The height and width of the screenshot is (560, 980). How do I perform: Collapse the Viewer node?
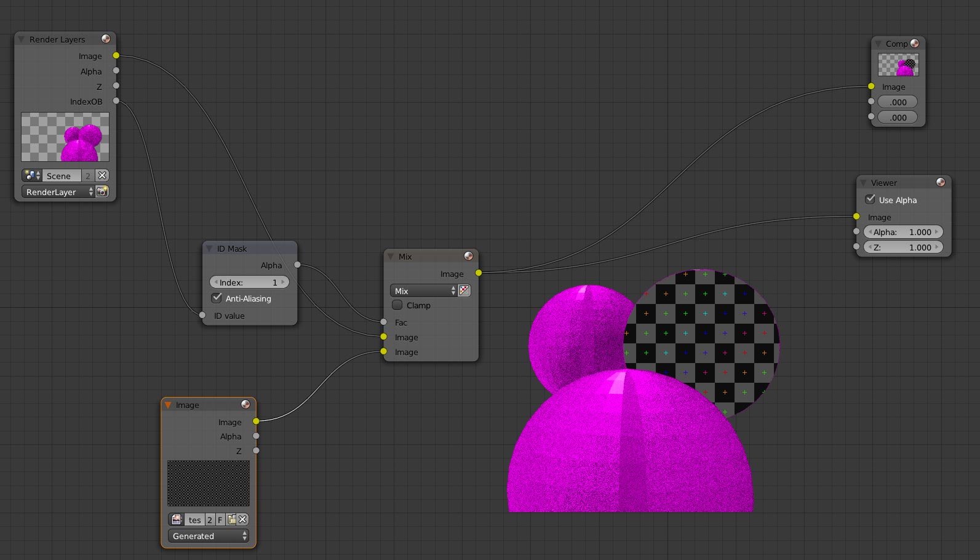863,183
